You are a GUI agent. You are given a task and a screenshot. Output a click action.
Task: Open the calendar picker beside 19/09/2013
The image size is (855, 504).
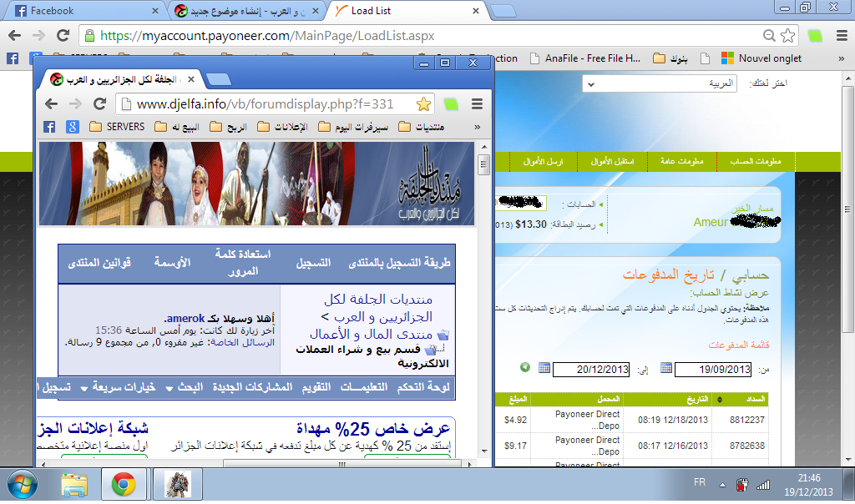point(665,368)
